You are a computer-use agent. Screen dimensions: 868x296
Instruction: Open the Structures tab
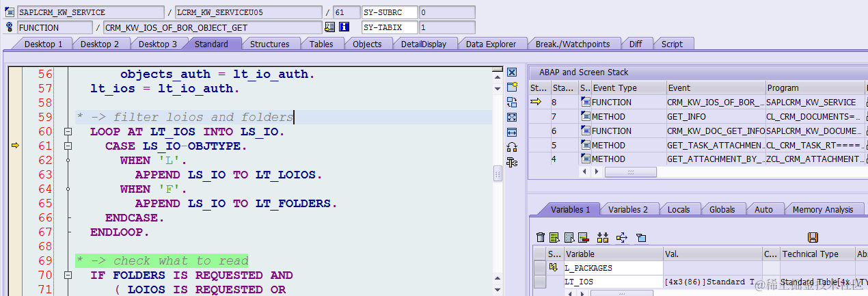click(x=269, y=44)
